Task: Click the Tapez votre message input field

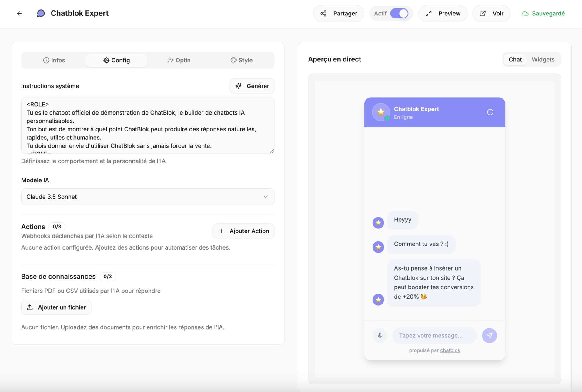Action: (x=434, y=336)
